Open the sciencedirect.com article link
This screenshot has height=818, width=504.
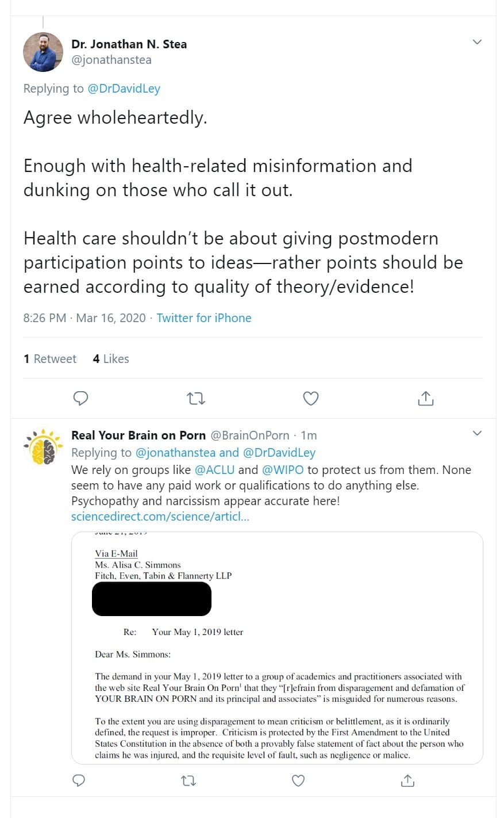pos(160,517)
